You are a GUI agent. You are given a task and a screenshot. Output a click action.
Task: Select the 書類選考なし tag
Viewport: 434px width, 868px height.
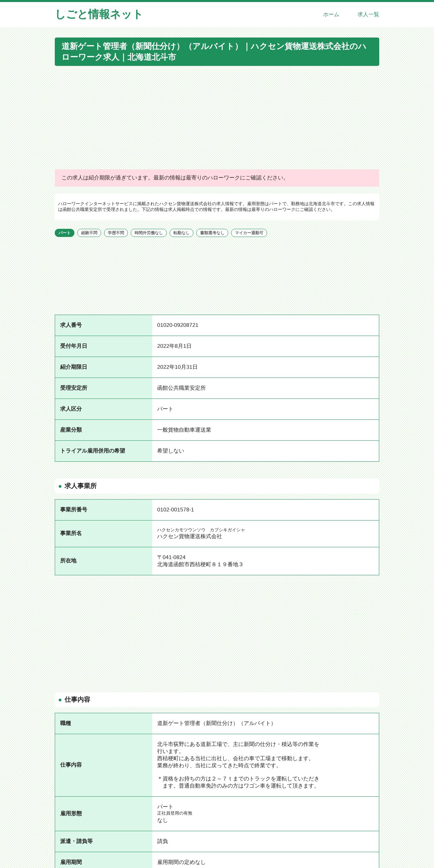click(212, 233)
